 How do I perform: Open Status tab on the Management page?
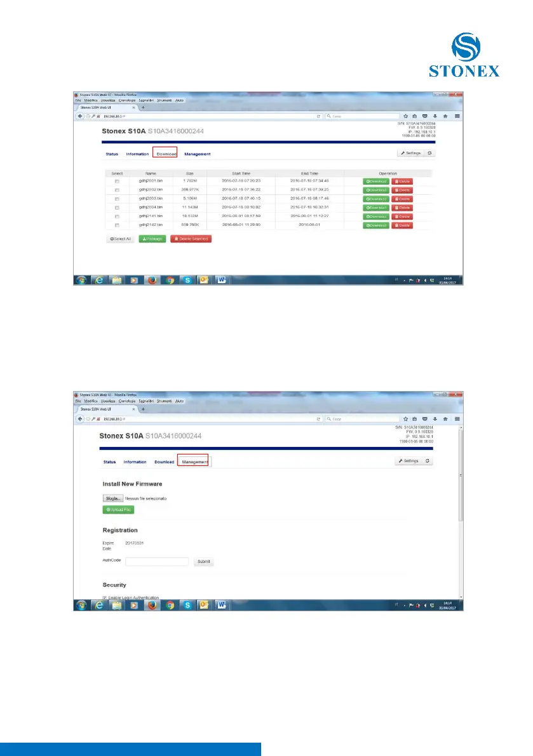coord(109,462)
